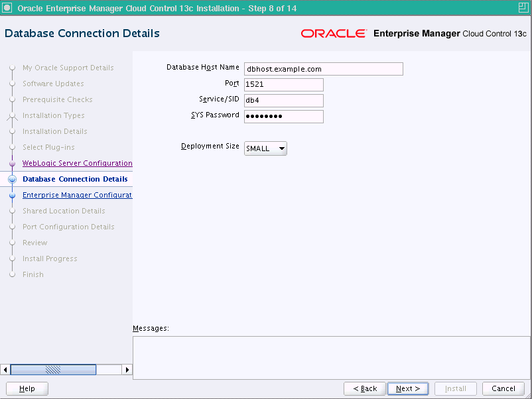Click Shared Location Details step
This screenshot has height=399, width=532.
point(64,211)
